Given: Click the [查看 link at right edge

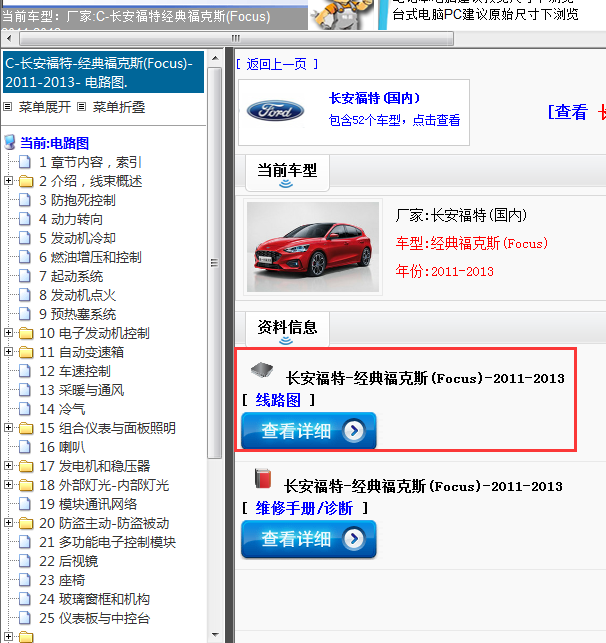Looking at the screenshot, I should (567, 112).
